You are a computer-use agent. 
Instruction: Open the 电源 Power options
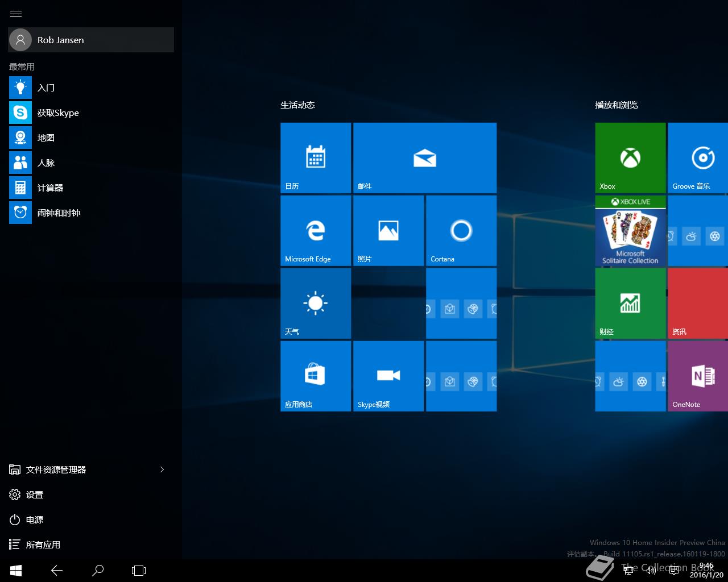click(x=91, y=519)
